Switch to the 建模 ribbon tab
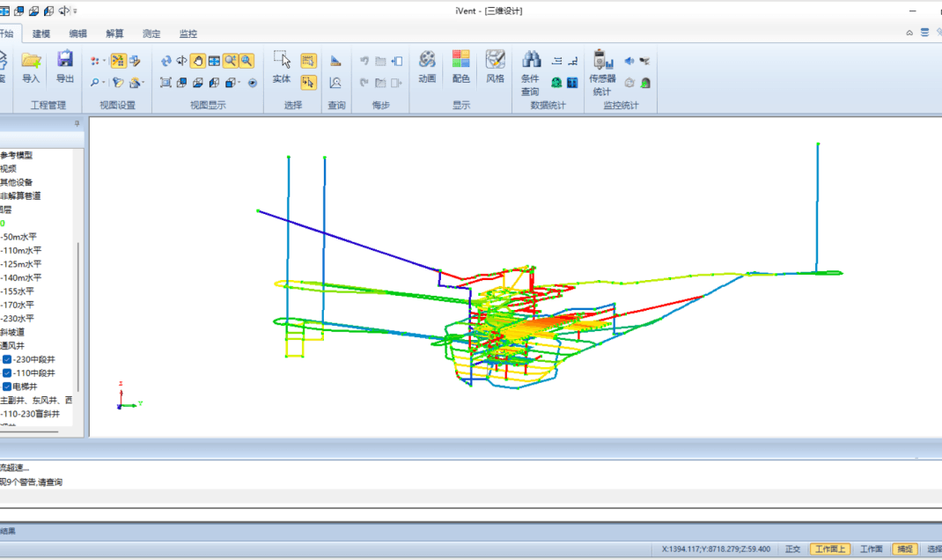The height and width of the screenshot is (560, 942). click(x=41, y=33)
